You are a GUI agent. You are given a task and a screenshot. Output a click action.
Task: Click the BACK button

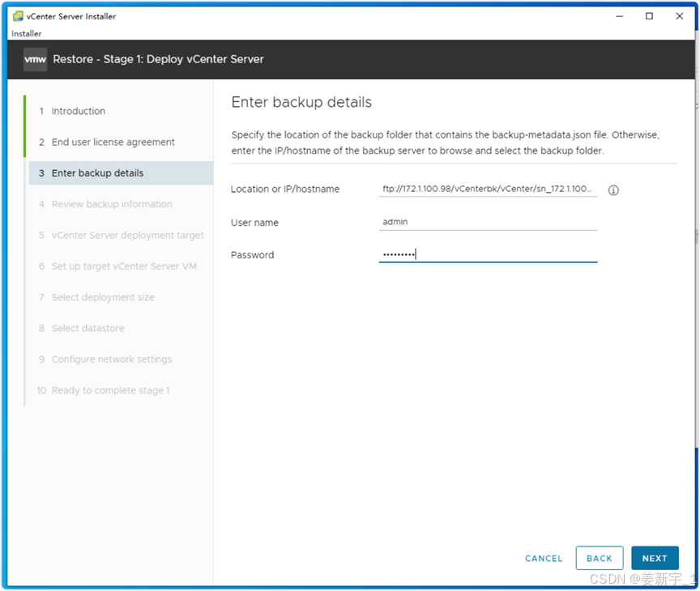(599, 558)
